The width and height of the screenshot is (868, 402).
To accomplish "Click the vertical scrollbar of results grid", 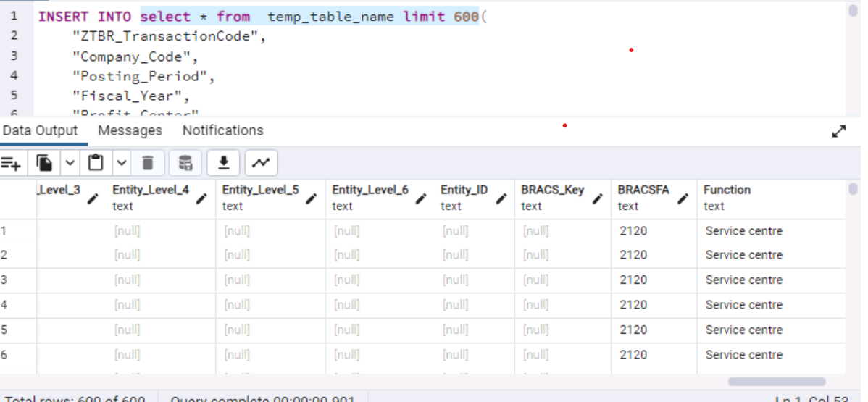I will pos(853,189).
